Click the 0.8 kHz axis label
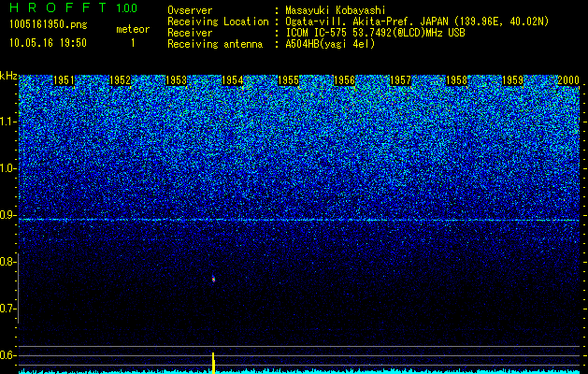This screenshot has width=588, height=374. pyautogui.click(x=7, y=262)
